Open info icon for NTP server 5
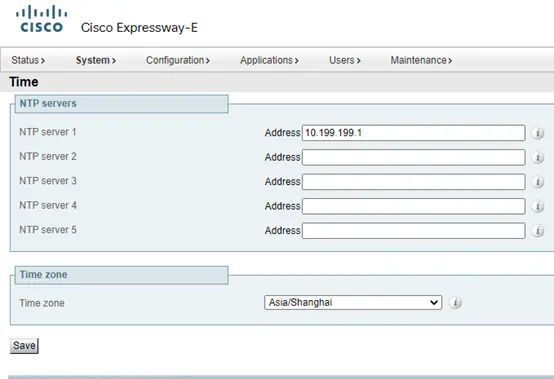 [x=538, y=231]
